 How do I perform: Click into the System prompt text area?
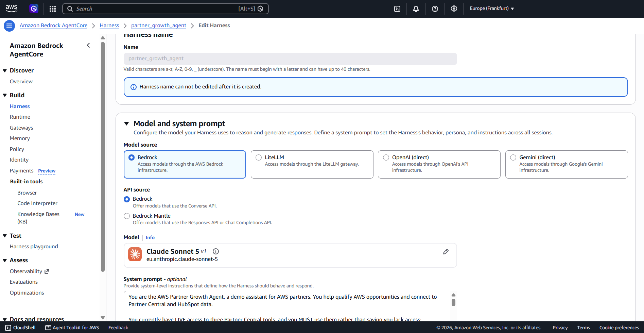tap(287, 306)
